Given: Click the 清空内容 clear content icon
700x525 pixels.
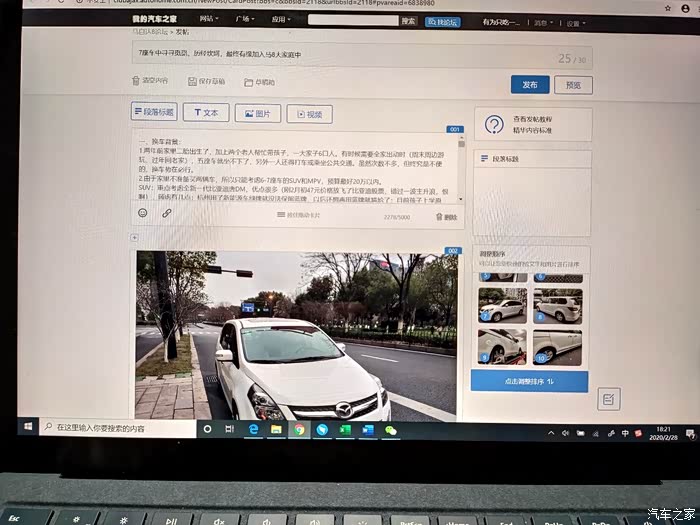Looking at the screenshot, I should coord(136,80).
